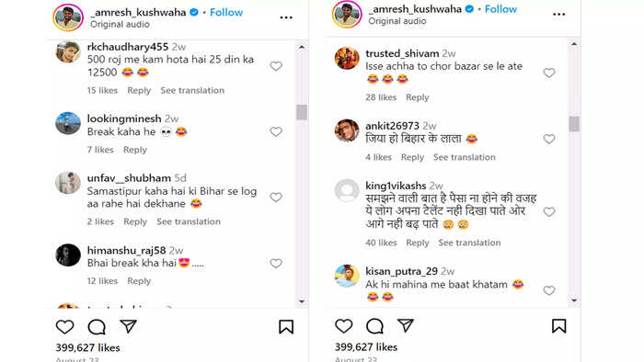Like the post using left panel heart icon
644x362 pixels.
tap(64, 327)
